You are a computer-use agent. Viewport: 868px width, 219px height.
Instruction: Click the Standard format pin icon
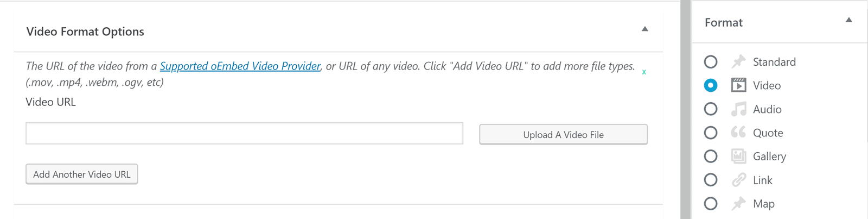pos(738,62)
